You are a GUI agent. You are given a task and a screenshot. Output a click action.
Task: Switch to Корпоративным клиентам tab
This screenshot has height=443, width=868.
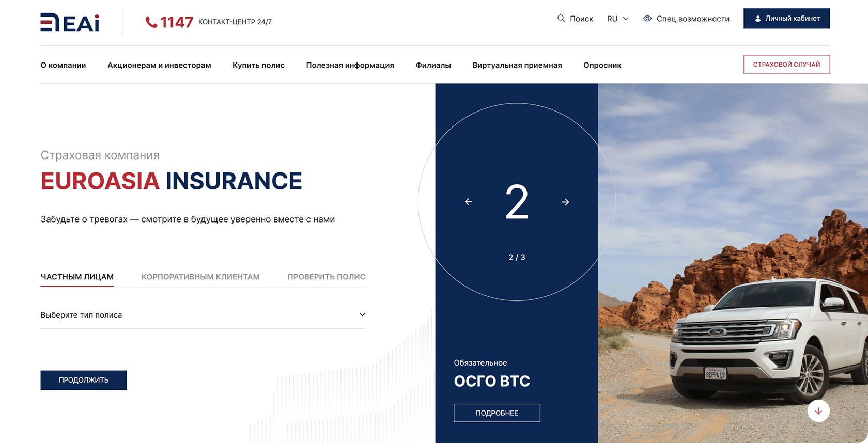200,277
